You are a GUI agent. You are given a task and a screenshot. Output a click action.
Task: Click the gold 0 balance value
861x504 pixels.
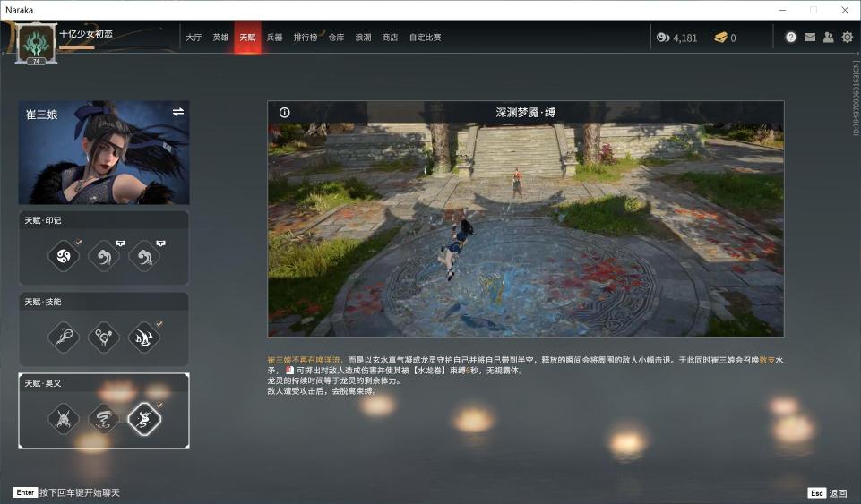pyautogui.click(x=733, y=38)
